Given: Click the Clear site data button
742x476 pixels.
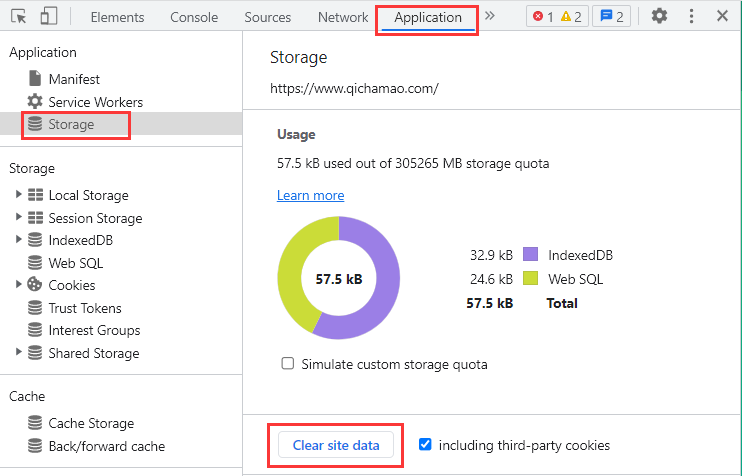Looking at the screenshot, I should pos(336,445).
